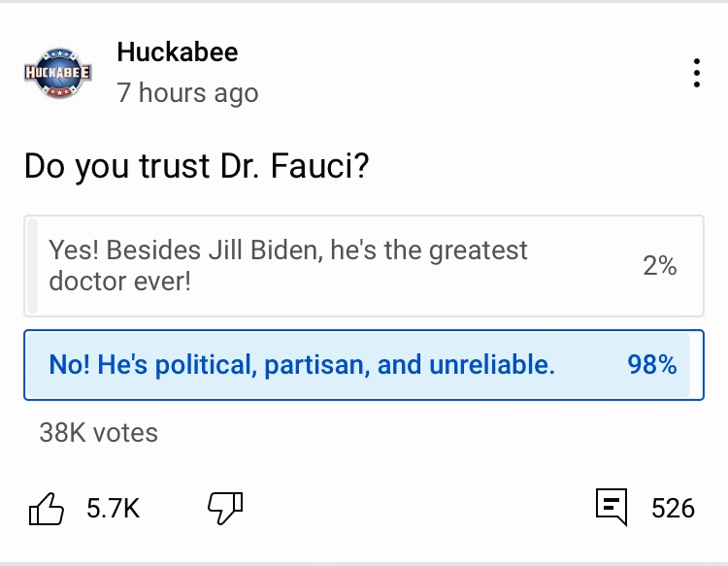Screen dimensions: 728x566
Task: Dislike the post with thumbs-down icon
Action: [225, 506]
